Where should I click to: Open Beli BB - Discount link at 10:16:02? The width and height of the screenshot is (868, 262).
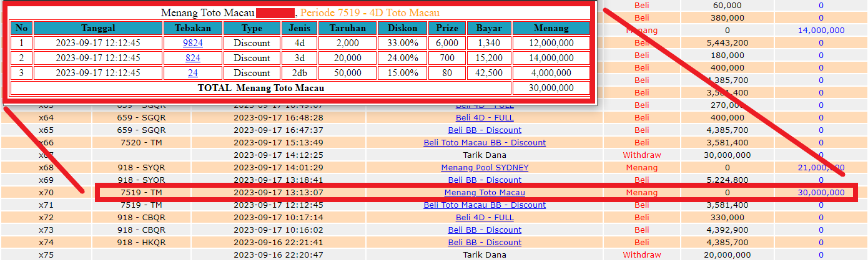pyautogui.click(x=485, y=230)
